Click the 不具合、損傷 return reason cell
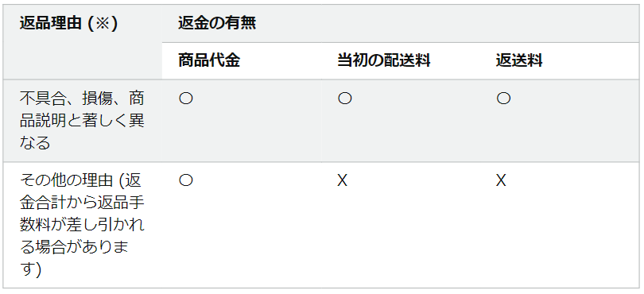 [82, 120]
